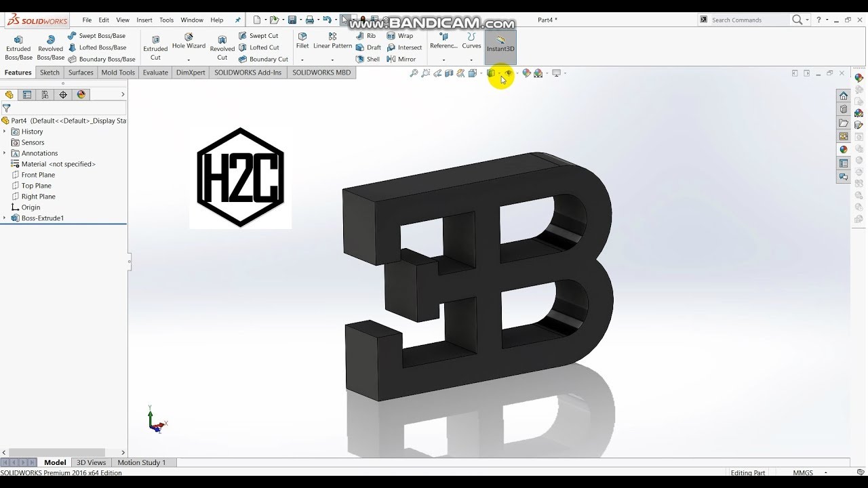Choose the Boundary Cut command
Screen dimensions: 868x488
click(263, 59)
